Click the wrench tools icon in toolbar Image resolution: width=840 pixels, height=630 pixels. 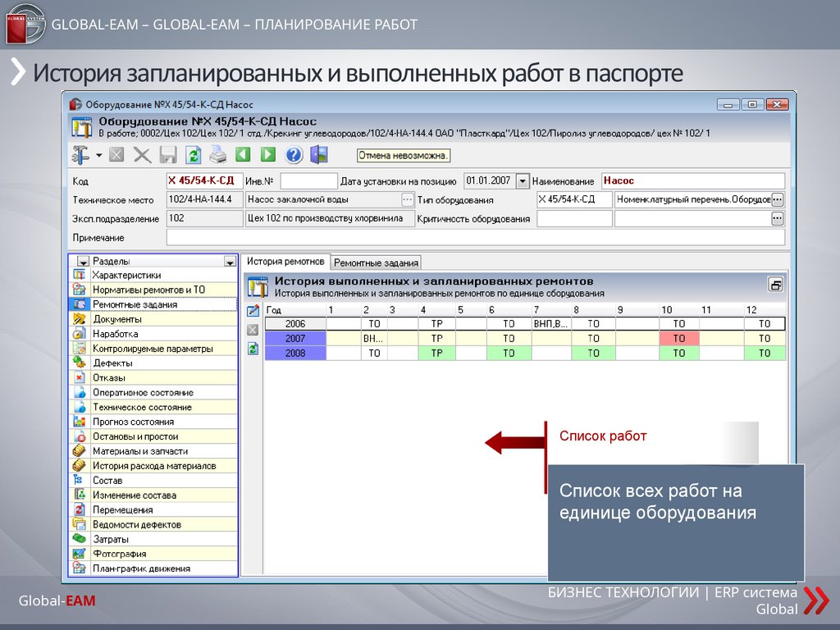81,155
